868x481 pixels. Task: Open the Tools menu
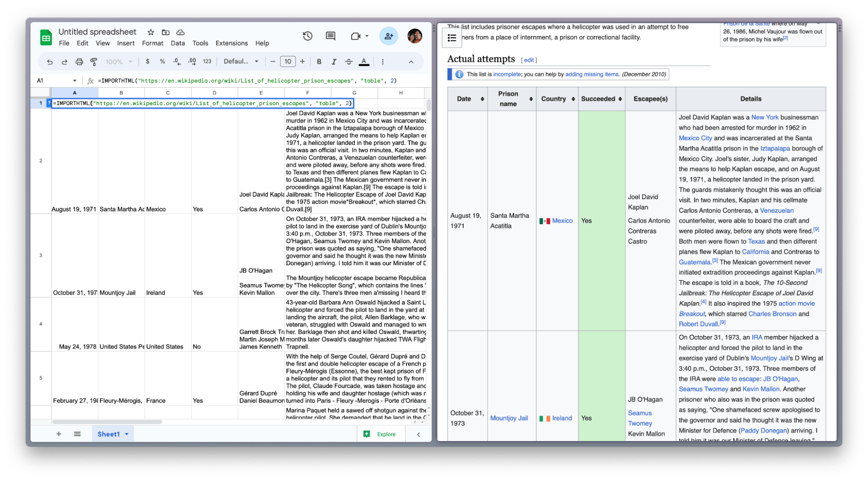point(200,43)
